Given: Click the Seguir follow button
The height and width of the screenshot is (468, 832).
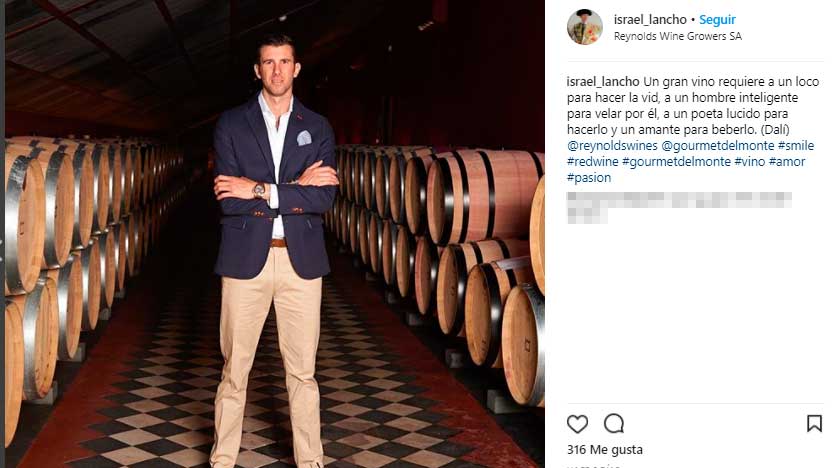Looking at the screenshot, I should [717, 20].
